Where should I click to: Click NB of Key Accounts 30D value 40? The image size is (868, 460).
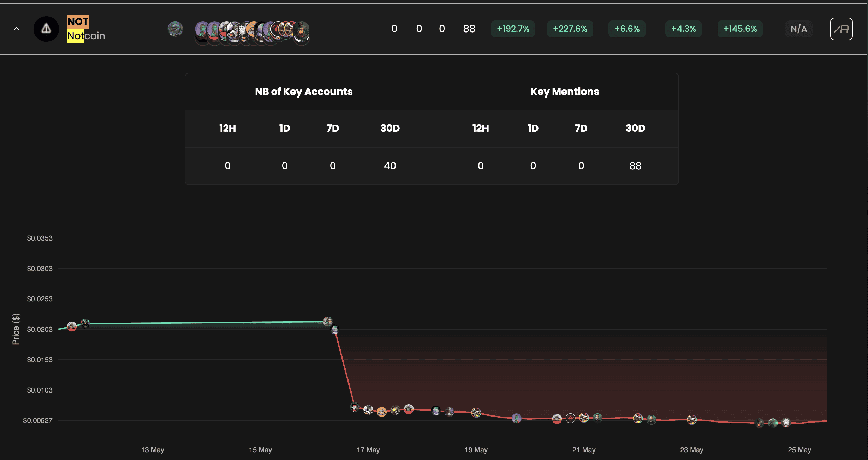tap(390, 166)
